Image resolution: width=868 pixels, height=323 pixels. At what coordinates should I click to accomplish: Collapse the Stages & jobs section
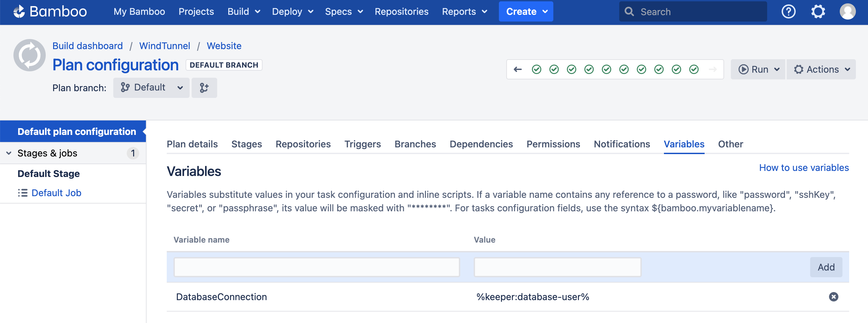(9, 153)
